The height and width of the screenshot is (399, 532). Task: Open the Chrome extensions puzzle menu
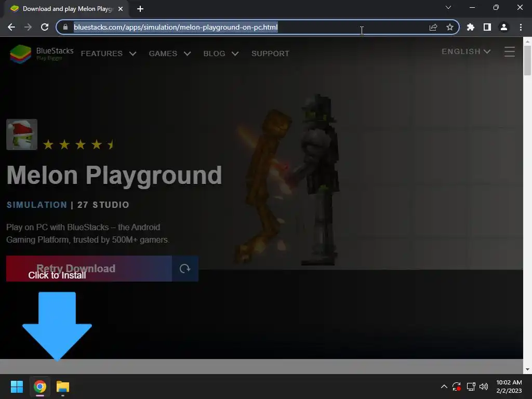471,27
